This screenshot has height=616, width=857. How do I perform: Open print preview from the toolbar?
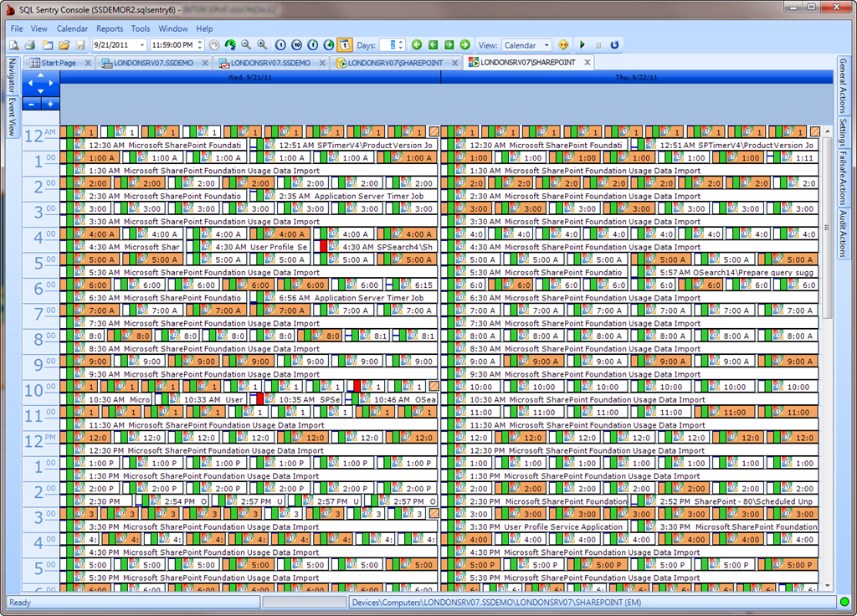click(14, 45)
